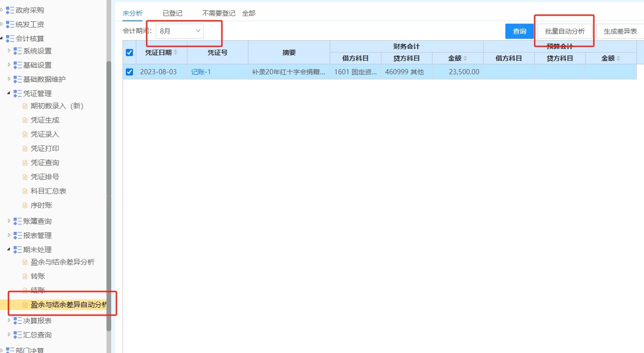The height and width of the screenshot is (353, 644).
Task: Click the 摘要 cell 补录20年红十字会捐赠
Action: point(289,72)
